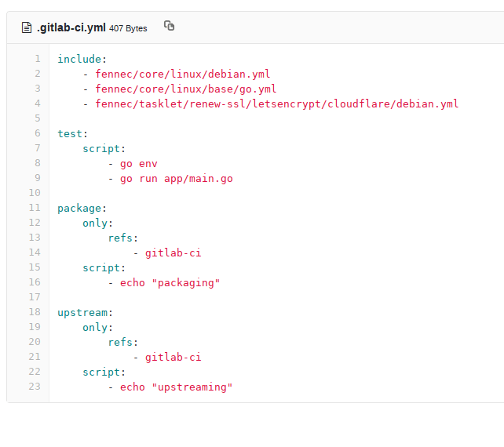Image resolution: width=504 pixels, height=447 pixels.
Task: Select line number 10
Action: (35, 193)
